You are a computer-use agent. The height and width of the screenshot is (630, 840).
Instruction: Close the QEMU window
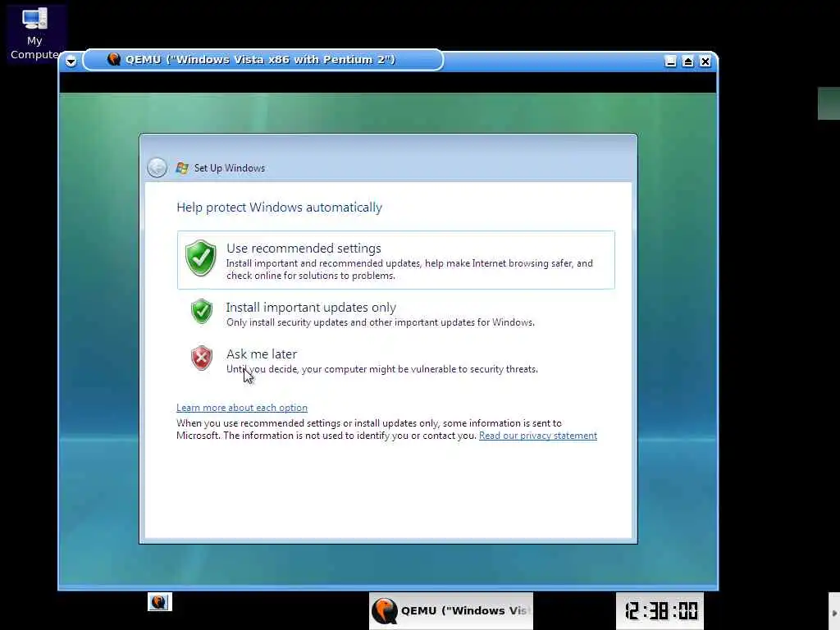pyautogui.click(x=705, y=61)
